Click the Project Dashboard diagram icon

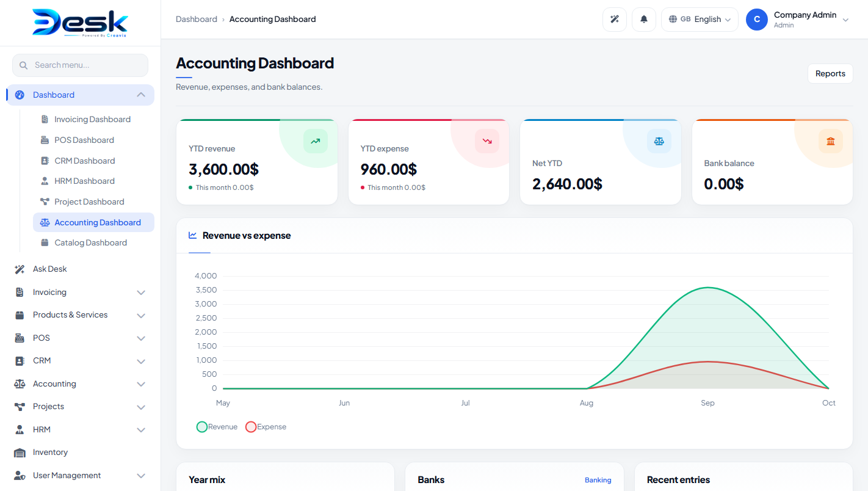tap(45, 202)
